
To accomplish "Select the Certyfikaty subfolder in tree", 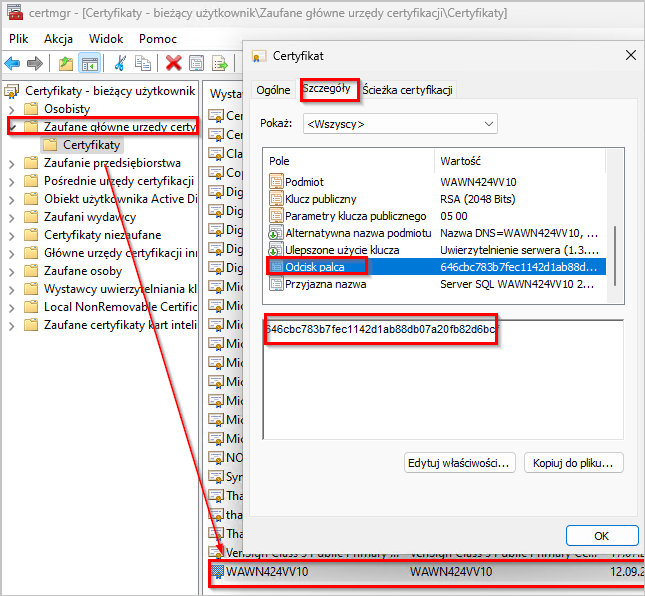I will (x=82, y=145).
